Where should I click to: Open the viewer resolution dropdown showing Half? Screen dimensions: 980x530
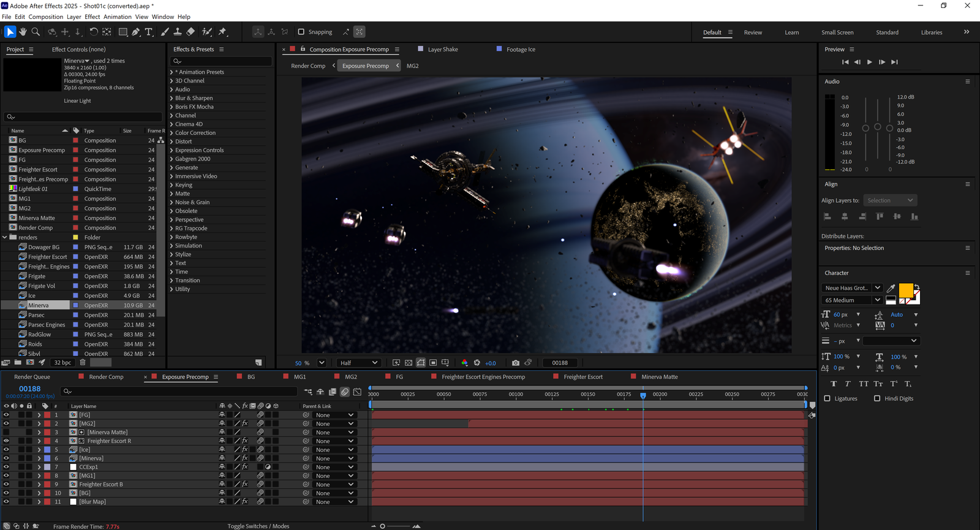click(358, 363)
